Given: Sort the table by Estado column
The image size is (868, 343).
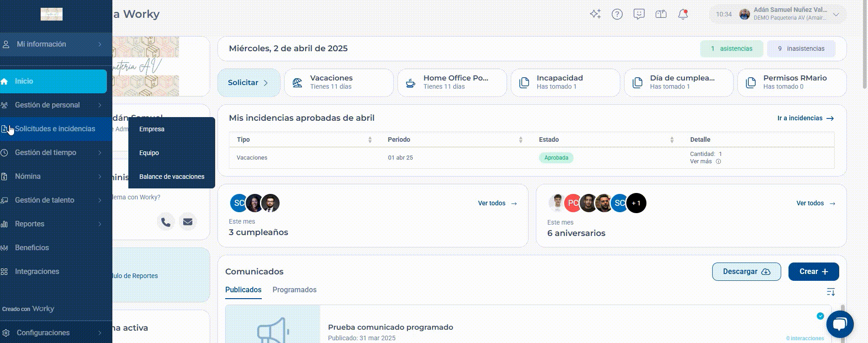Looking at the screenshot, I should (672, 140).
